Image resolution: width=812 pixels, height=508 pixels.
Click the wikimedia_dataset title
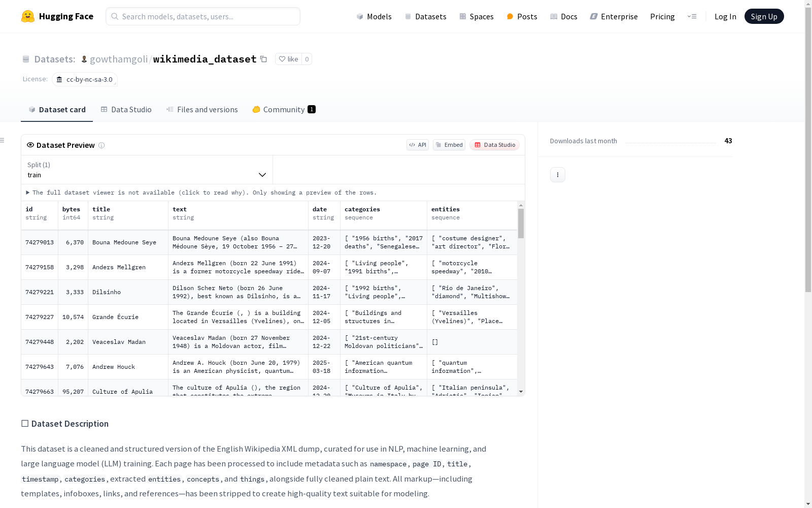pos(205,59)
